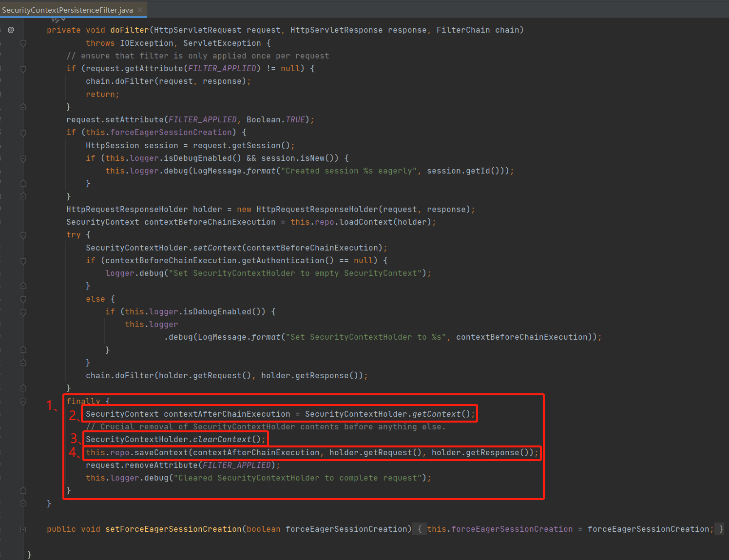Click fold end marker above the HttpRequestResponseHolder declaration line
Image resolution: width=729 pixels, height=560 pixels.
click(23, 196)
